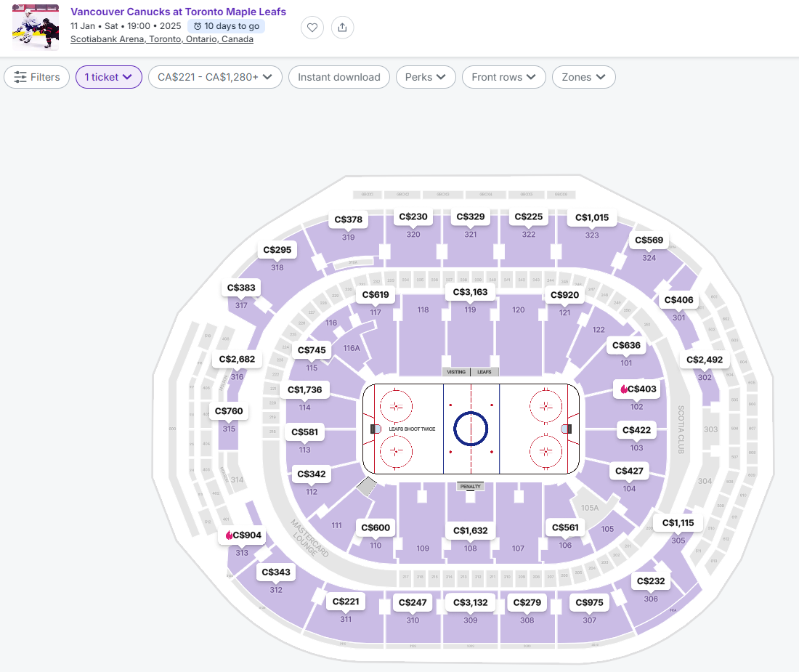Screen dimensions: 799x672
Task: Expand the 1 ticket quantity dropdown
Action: pos(108,77)
